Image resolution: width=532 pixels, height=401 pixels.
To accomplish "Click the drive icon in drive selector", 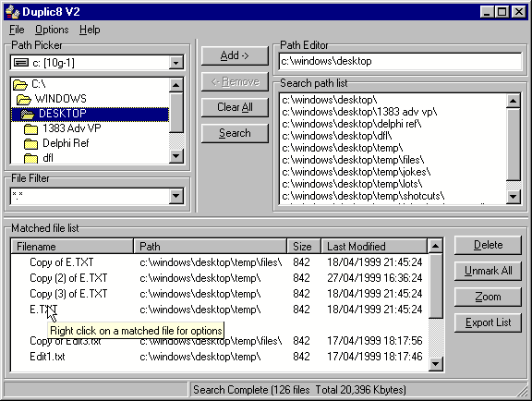I will tap(21, 63).
